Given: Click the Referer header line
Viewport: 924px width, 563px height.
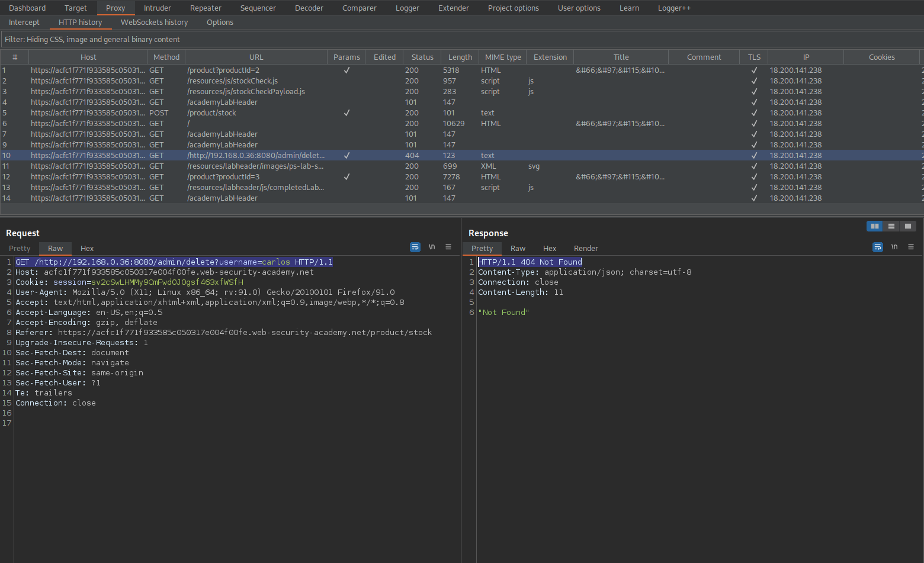Looking at the screenshot, I should tap(223, 332).
